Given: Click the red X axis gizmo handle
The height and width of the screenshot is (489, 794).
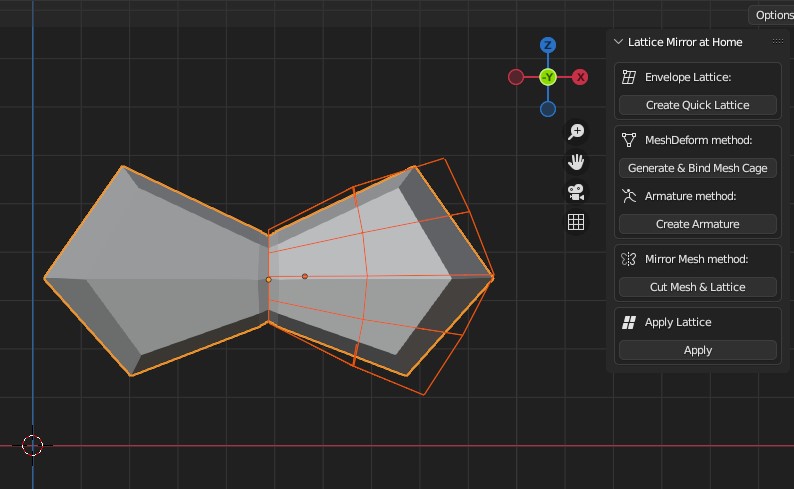Looking at the screenshot, I should tap(580, 77).
